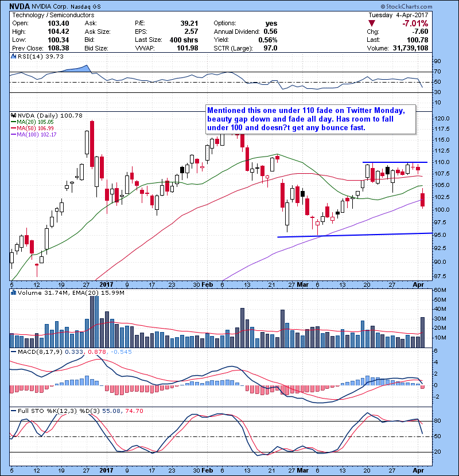Click the red down-triangle change indicator

pos(372,24)
